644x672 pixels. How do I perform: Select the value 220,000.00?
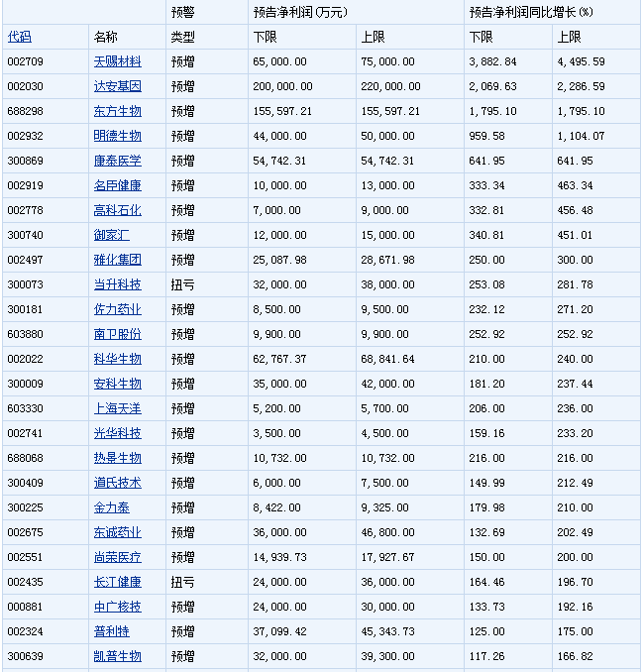point(390,86)
